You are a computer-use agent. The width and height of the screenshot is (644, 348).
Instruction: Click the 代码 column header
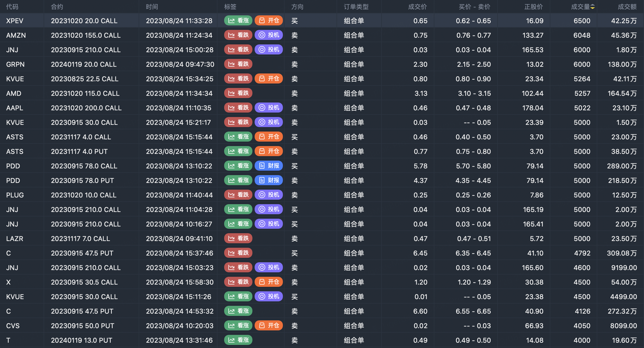(x=12, y=7)
